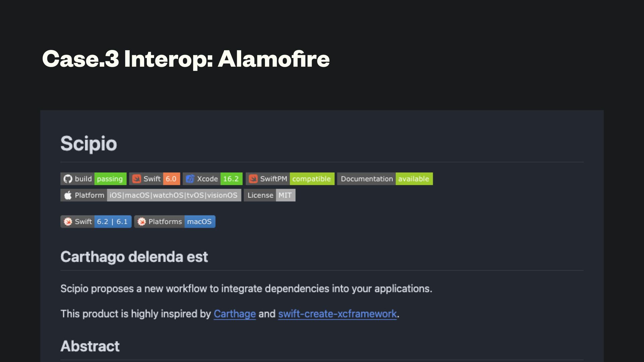The width and height of the screenshot is (644, 362).
Task: Click the Scipio README title heading
Action: [x=89, y=144]
